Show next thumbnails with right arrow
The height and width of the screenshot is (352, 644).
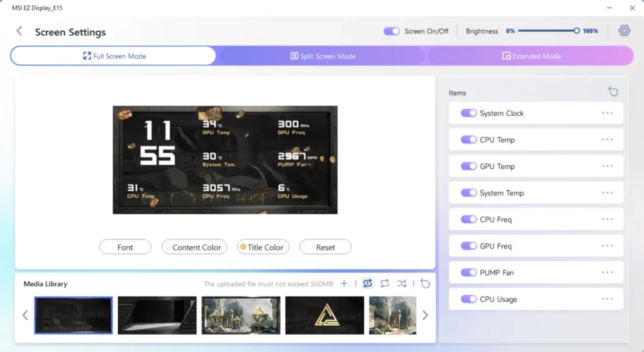[x=425, y=315]
